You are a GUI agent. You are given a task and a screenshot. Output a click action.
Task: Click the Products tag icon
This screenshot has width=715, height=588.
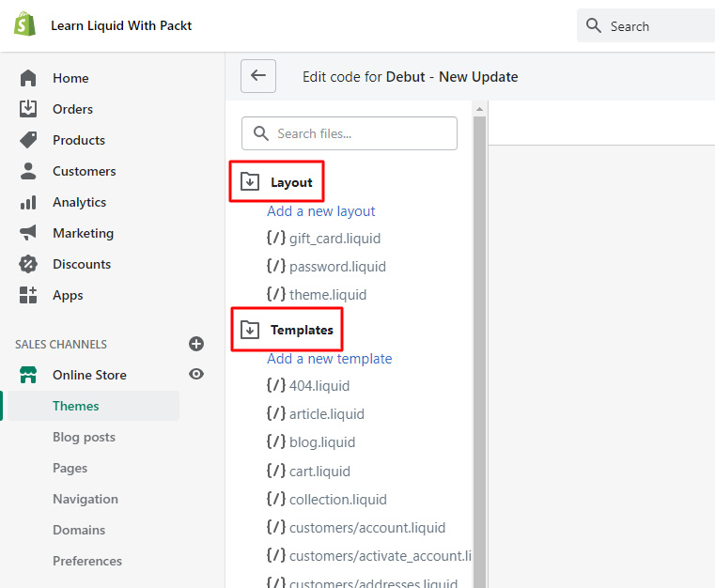(28, 140)
